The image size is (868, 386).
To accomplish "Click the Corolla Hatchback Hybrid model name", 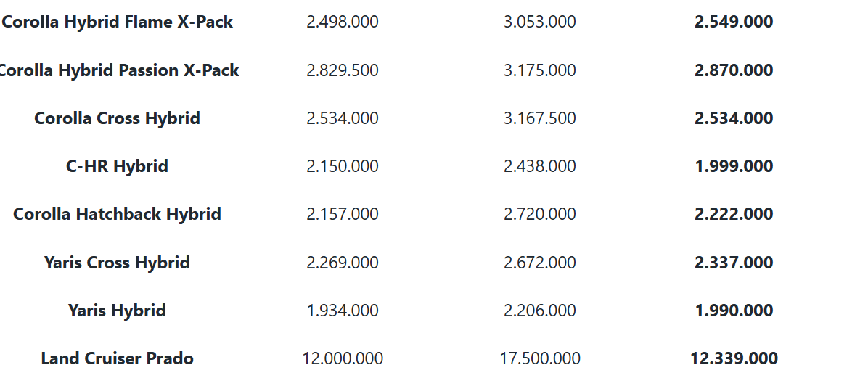I will (118, 214).
